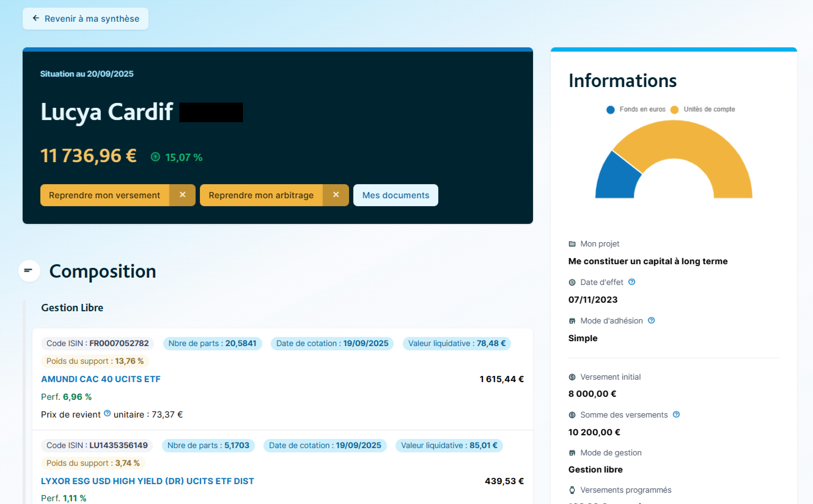Open help for Somme des versements

[x=677, y=414]
